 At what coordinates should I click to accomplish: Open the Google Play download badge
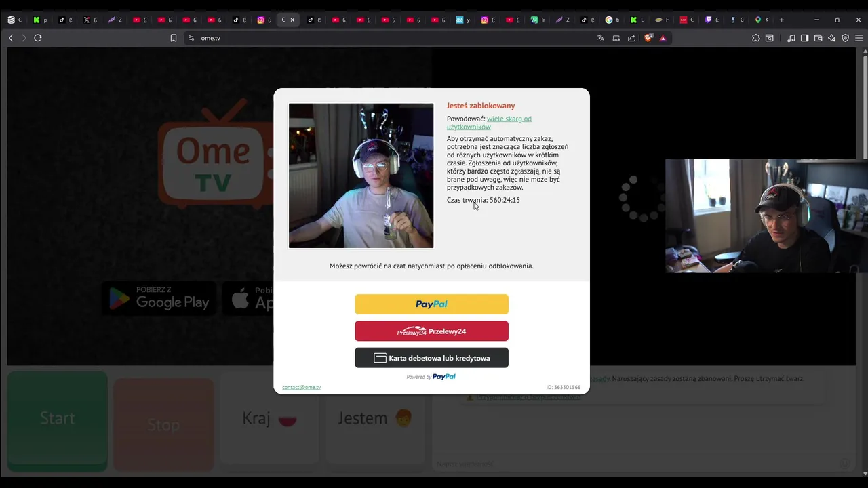159,298
